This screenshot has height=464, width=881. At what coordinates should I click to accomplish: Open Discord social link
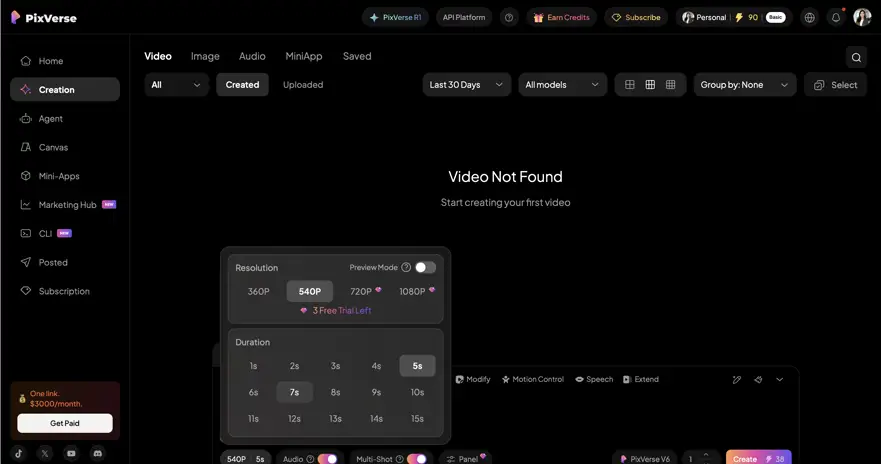pos(98,453)
